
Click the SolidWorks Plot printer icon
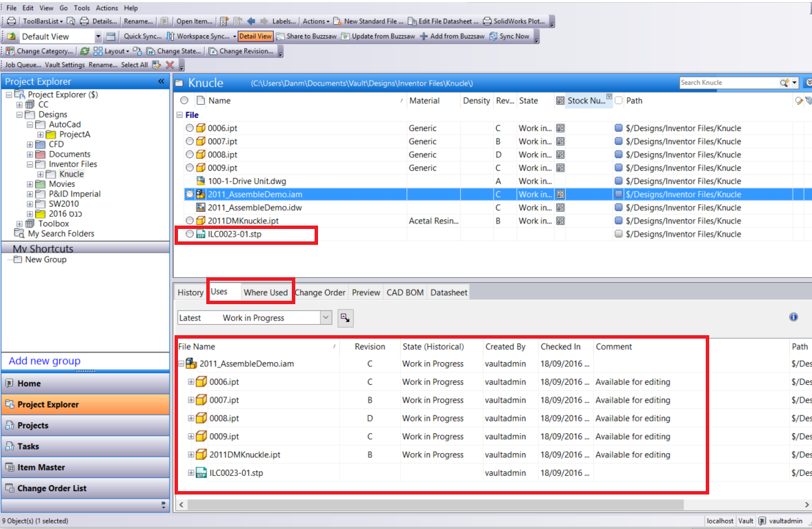487,21
